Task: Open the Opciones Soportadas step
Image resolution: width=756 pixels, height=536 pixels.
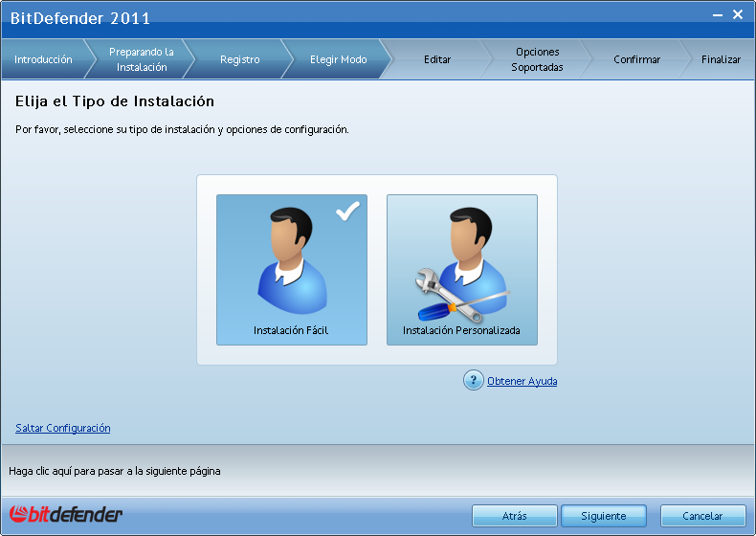Action: tap(537, 59)
